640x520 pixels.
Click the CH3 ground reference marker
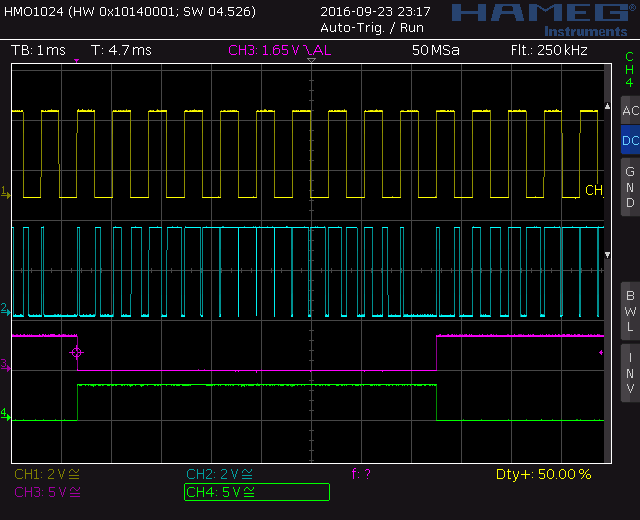(5, 368)
